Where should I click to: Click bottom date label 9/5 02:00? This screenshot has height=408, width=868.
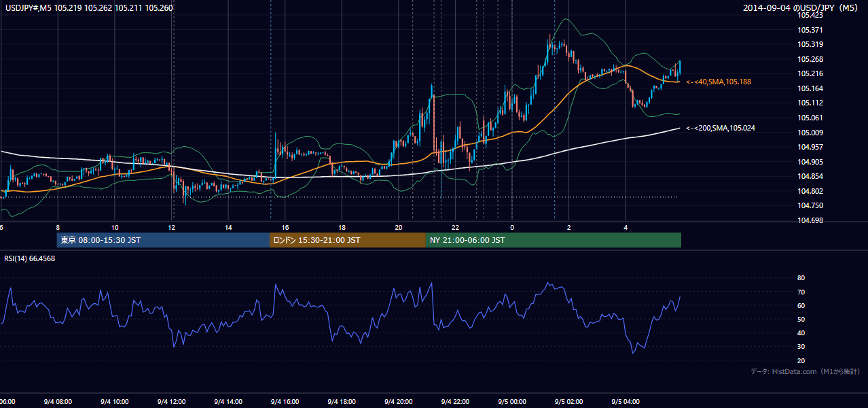569,401
